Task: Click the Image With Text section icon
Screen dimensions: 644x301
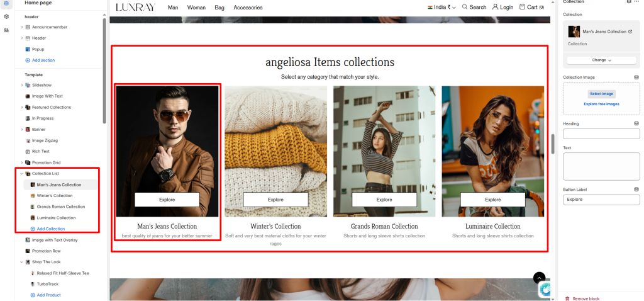Action: point(28,96)
